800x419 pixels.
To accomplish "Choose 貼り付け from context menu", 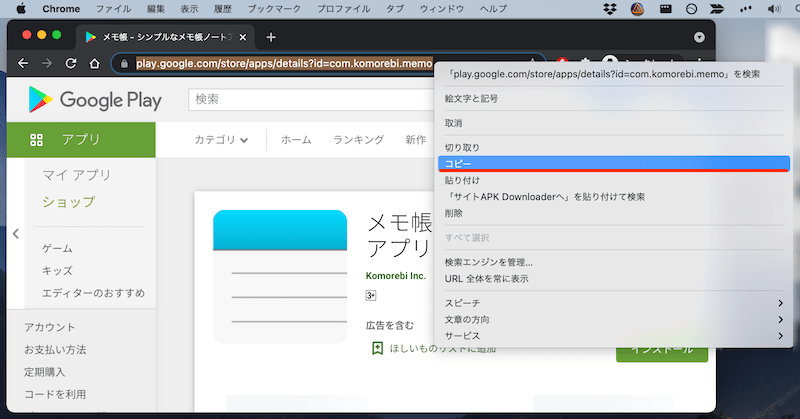I will [x=614, y=180].
